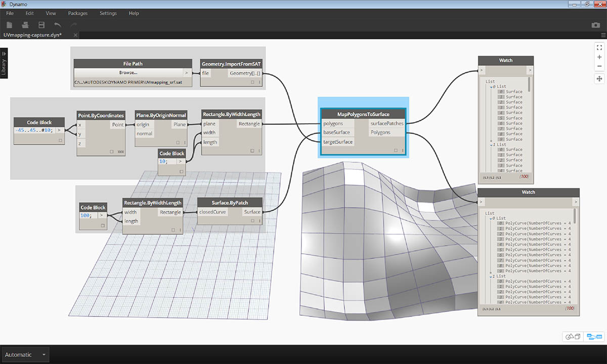This screenshot has width=607, height=364.
Task: Open the Packages menu
Action: [77, 13]
